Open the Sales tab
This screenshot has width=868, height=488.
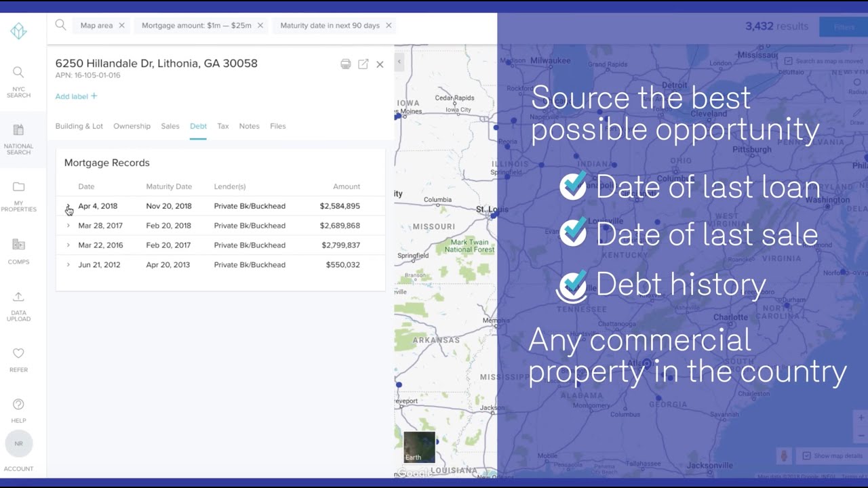[170, 126]
